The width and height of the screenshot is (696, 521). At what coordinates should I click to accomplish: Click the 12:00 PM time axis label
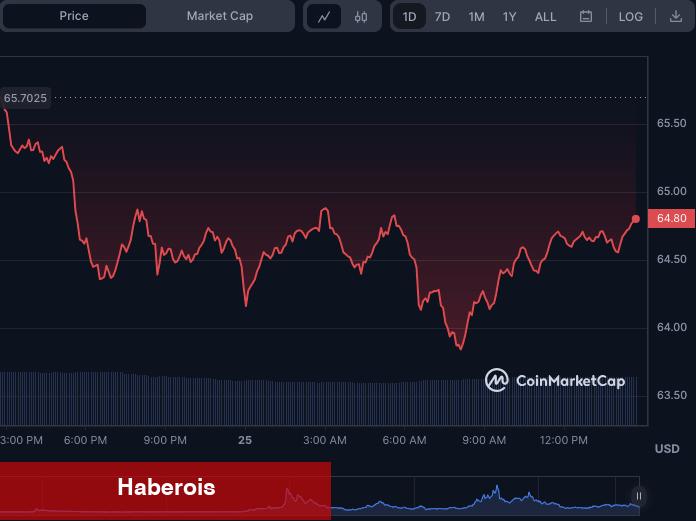564,440
